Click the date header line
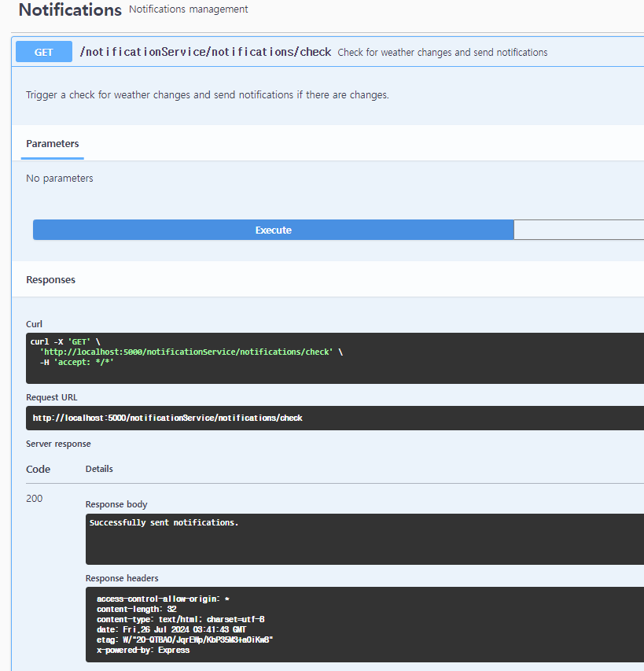Screen dimensions: 644x671 click(171, 629)
